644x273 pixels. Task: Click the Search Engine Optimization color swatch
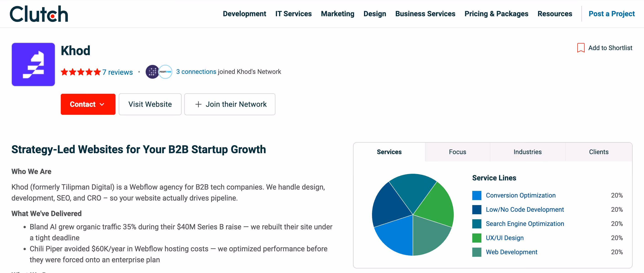(477, 224)
